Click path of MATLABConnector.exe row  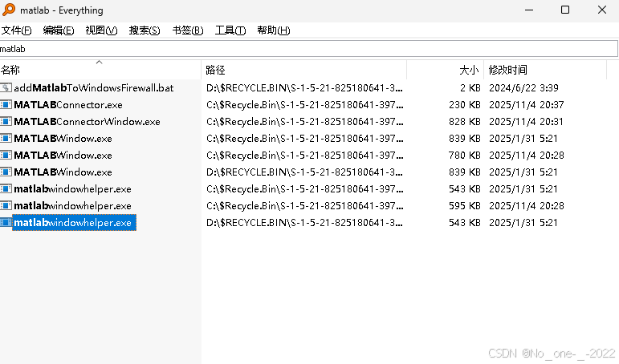click(304, 104)
